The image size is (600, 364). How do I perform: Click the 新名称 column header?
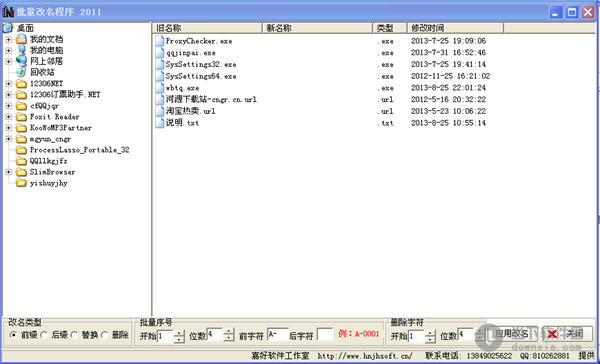tap(318, 28)
